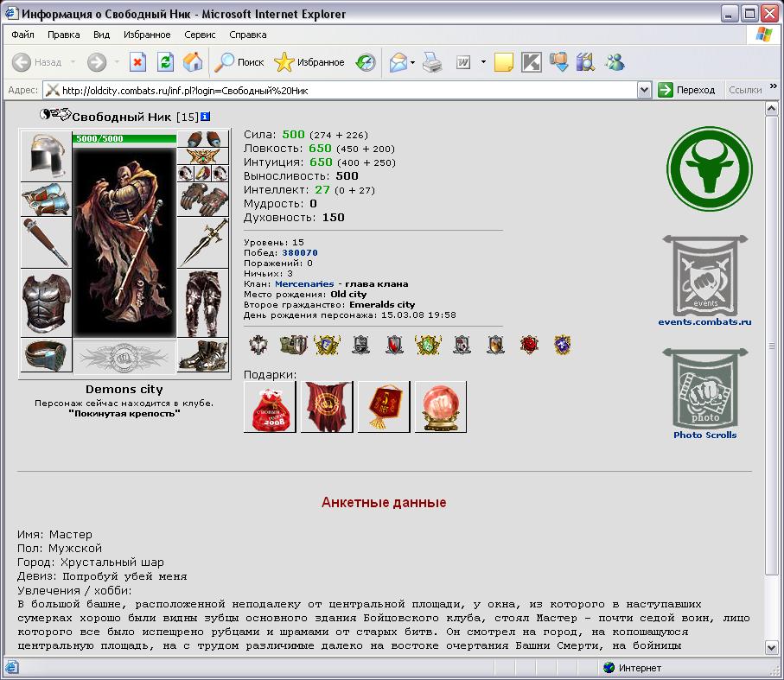Click the gloves equipment slot

coord(203,200)
